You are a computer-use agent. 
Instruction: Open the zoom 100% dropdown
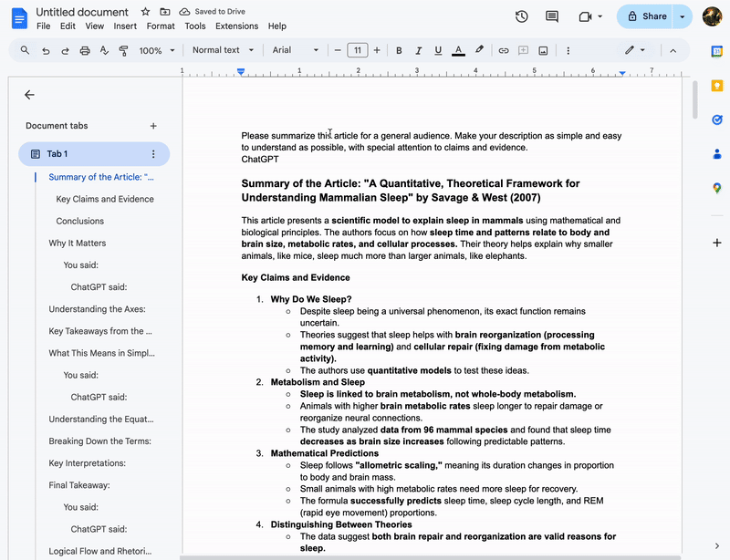coord(156,51)
